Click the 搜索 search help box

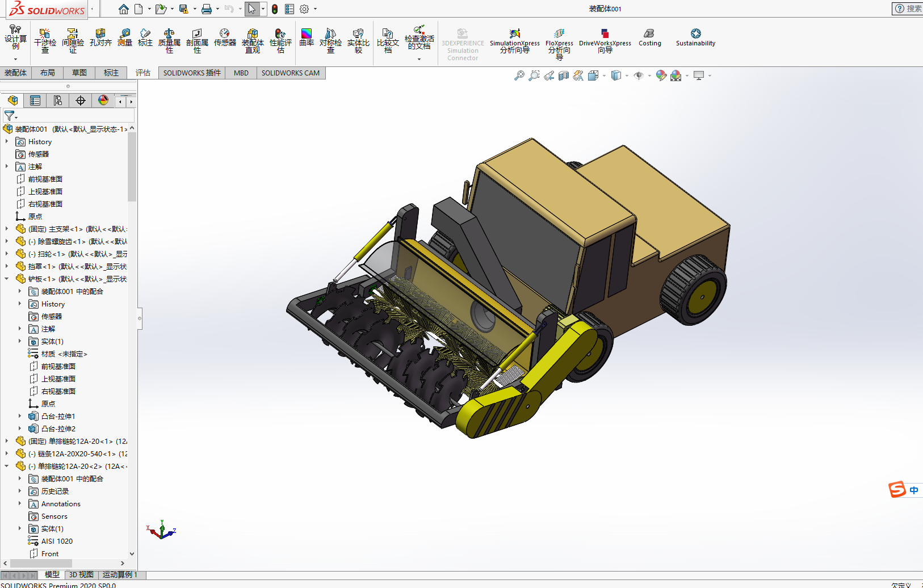[908, 9]
